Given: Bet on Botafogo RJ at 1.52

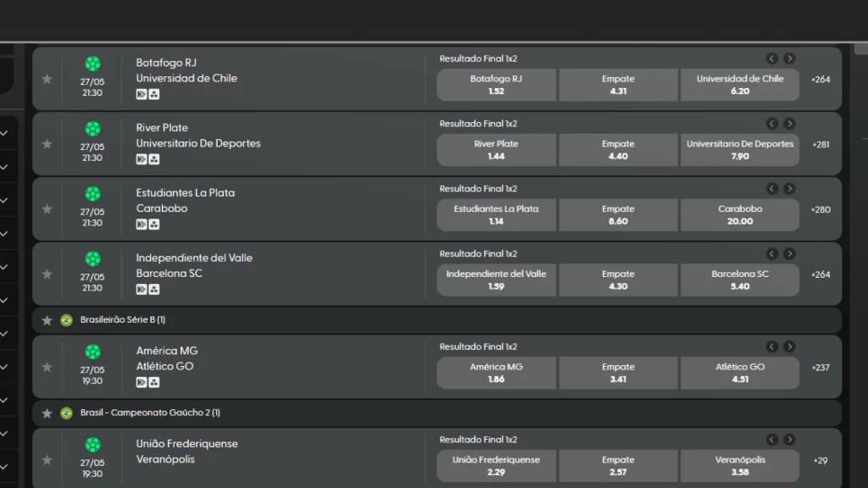Looking at the screenshot, I should [496, 85].
